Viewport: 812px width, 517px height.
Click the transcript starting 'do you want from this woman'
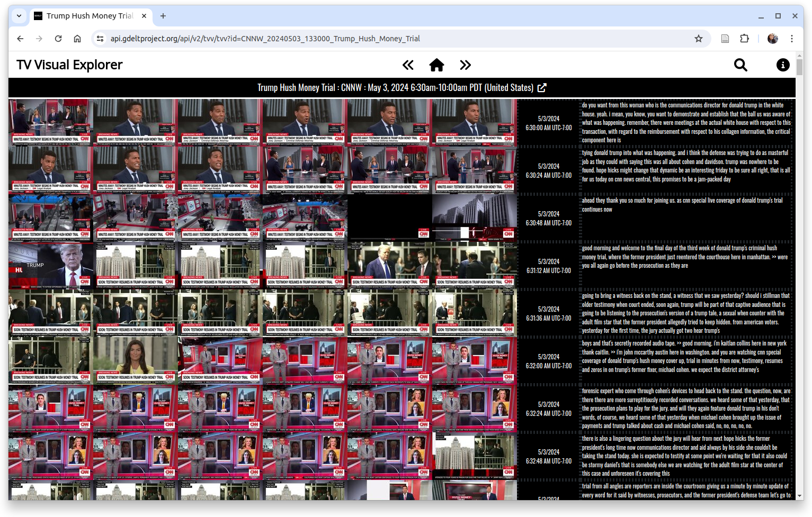point(686,123)
